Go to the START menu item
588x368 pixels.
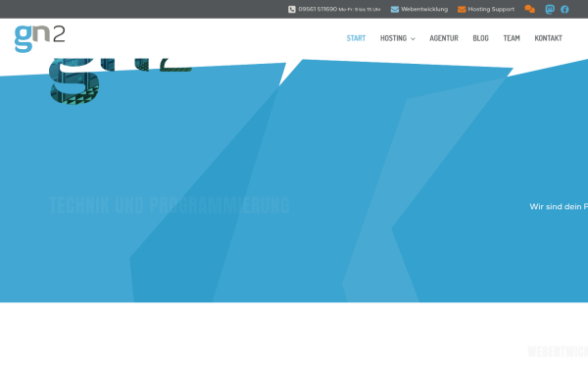tap(356, 38)
